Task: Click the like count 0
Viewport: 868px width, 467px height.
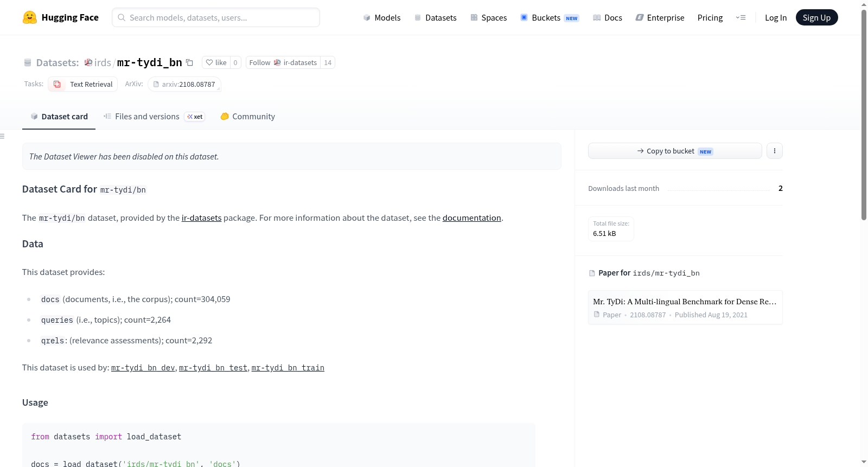Action: 235,62
